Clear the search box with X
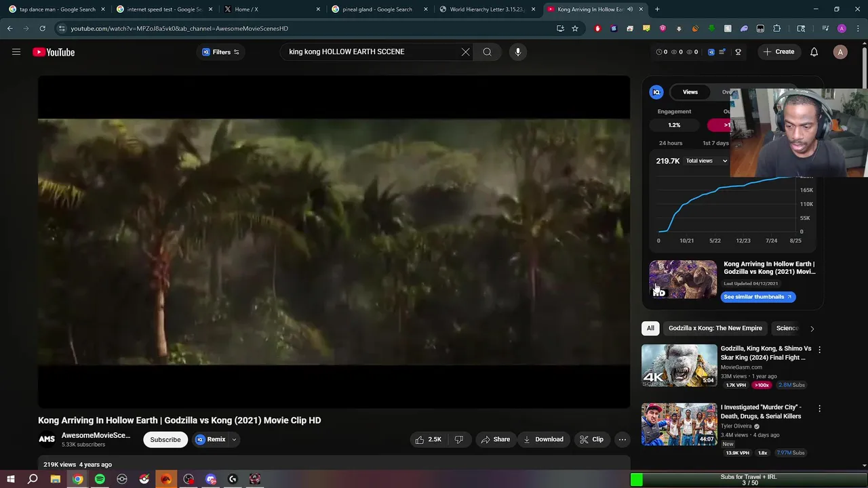This screenshot has width=868, height=488. coord(465,52)
